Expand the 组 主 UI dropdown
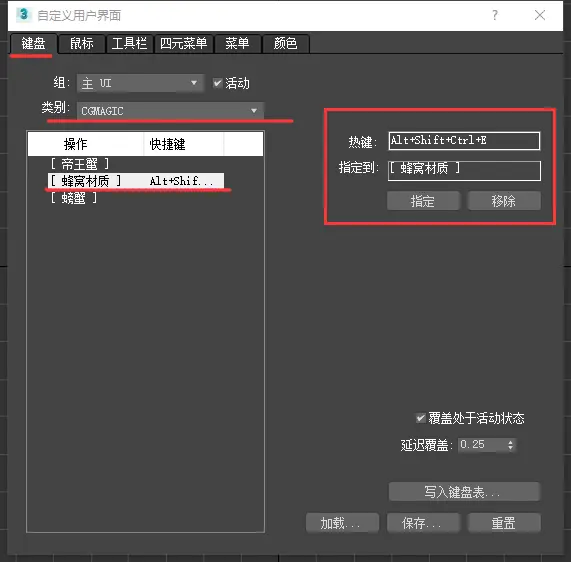This screenshot has width=571, height=562. 140,83
